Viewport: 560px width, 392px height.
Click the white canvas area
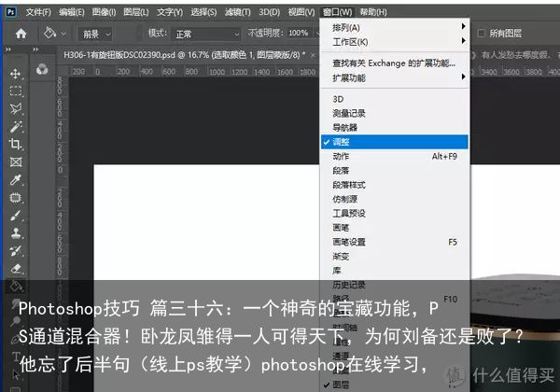(x=206, y=221)
